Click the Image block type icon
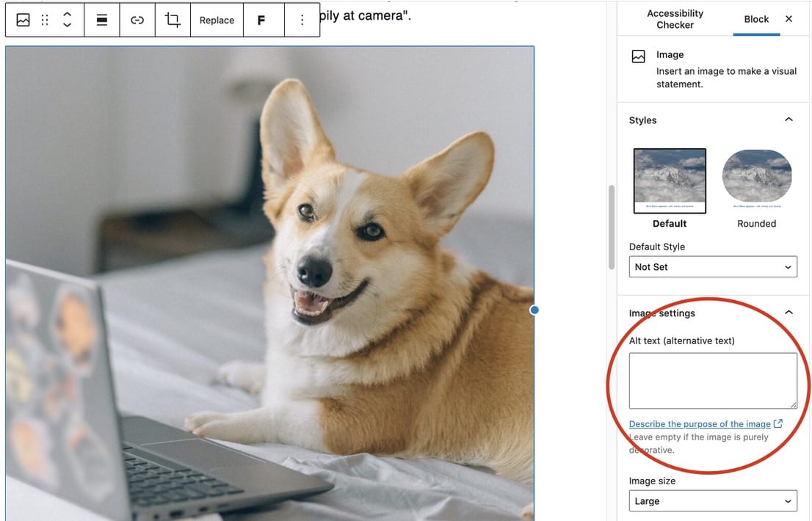 23,20
